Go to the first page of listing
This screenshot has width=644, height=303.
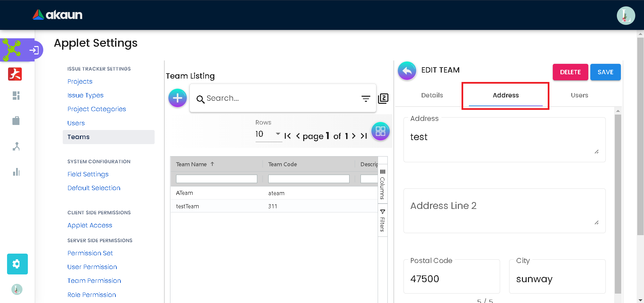(x=287, y=136)
